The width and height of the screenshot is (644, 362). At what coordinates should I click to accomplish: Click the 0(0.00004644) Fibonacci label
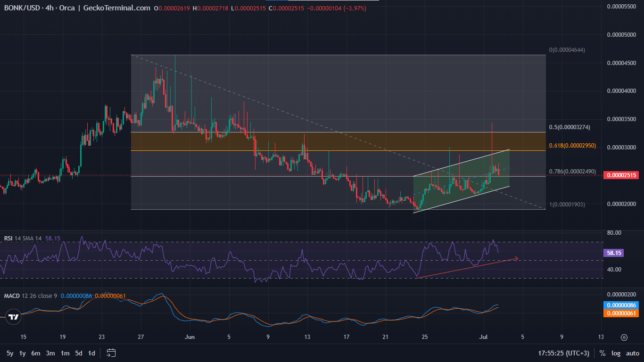[567, 50]
